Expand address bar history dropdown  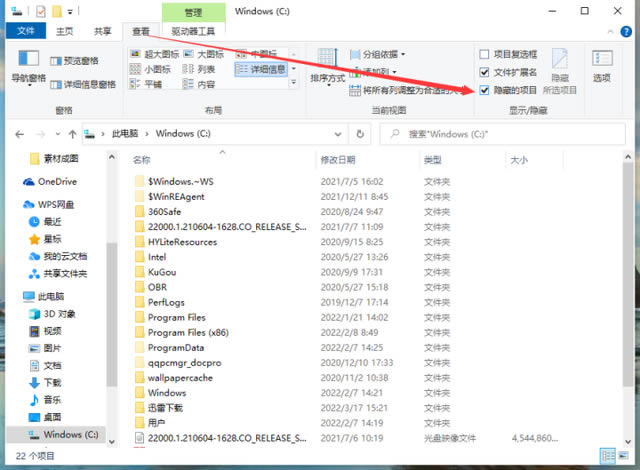click(338, 134)
